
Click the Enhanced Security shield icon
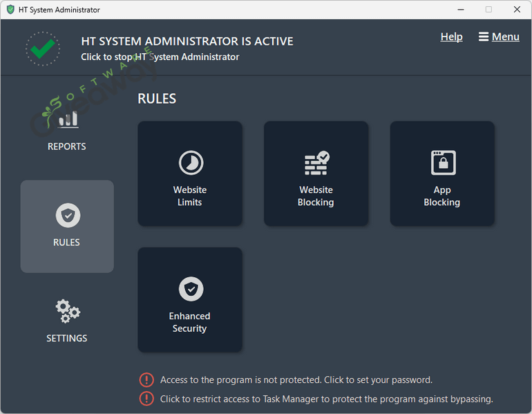191,289
